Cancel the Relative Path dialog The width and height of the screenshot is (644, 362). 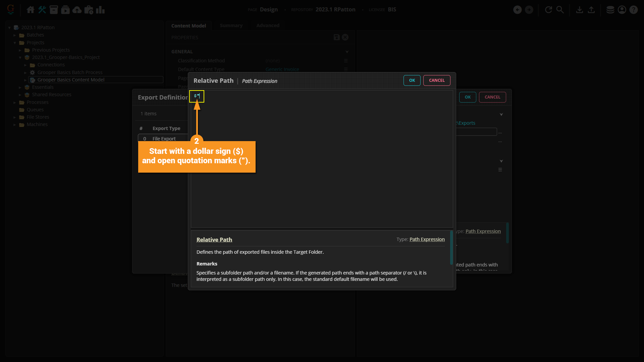436,80
